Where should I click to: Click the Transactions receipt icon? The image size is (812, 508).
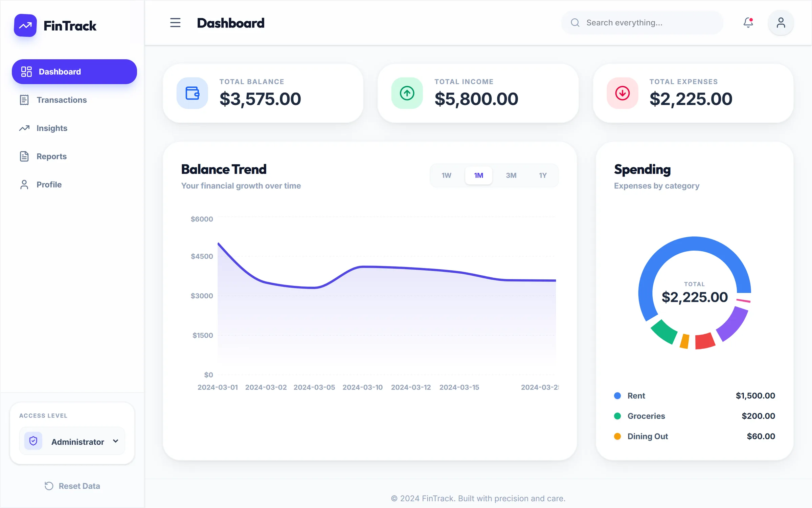coord(24,100)
